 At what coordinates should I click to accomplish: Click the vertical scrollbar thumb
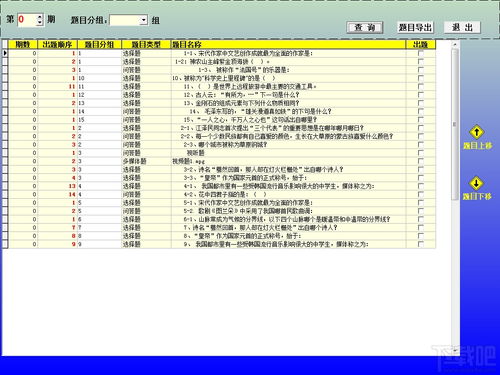[455, 124]
